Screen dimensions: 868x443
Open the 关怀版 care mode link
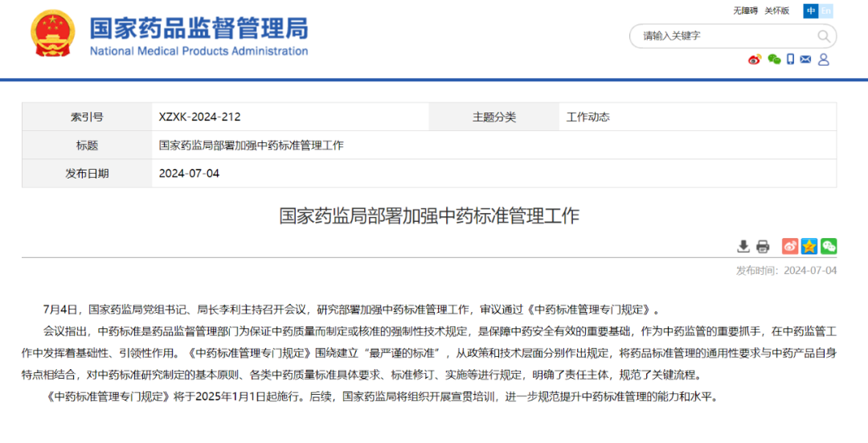pos(776,10)
